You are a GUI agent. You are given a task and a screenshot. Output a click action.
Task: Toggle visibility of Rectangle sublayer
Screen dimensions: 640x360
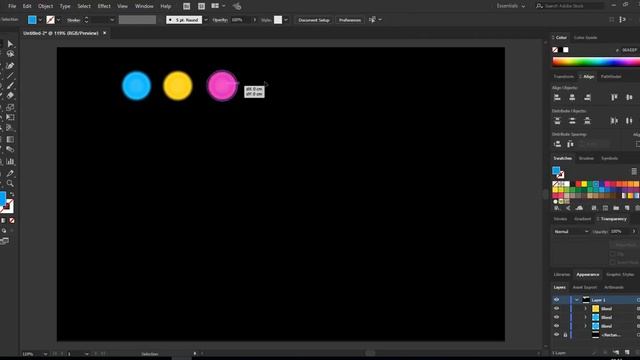556,335
